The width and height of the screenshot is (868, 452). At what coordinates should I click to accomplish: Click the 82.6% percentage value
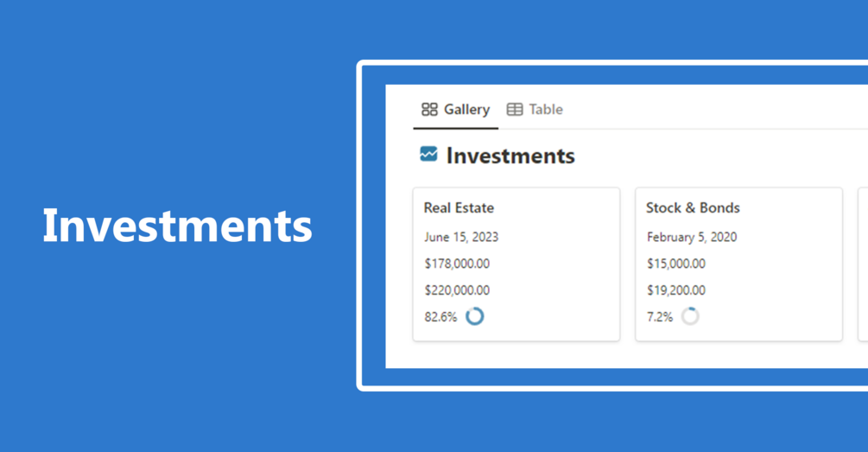pyautogui.click(x=440, y=317)
